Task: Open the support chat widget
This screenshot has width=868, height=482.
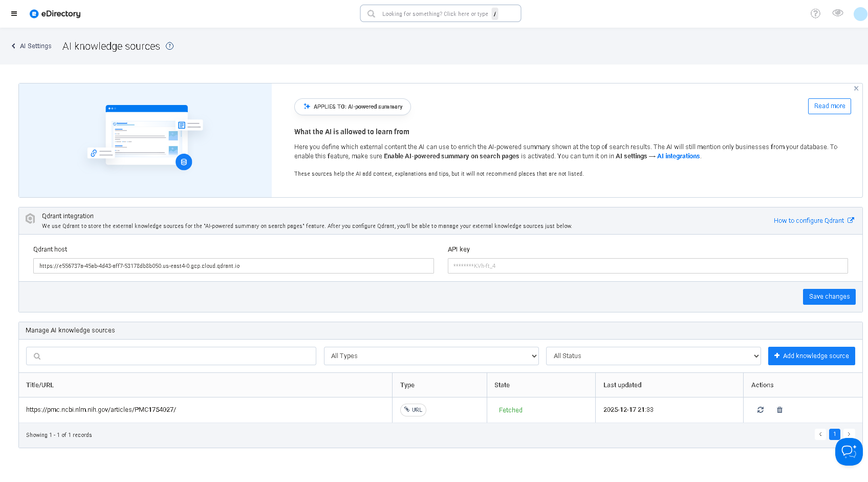Action: pyautogui.click(x=849, y=452)
